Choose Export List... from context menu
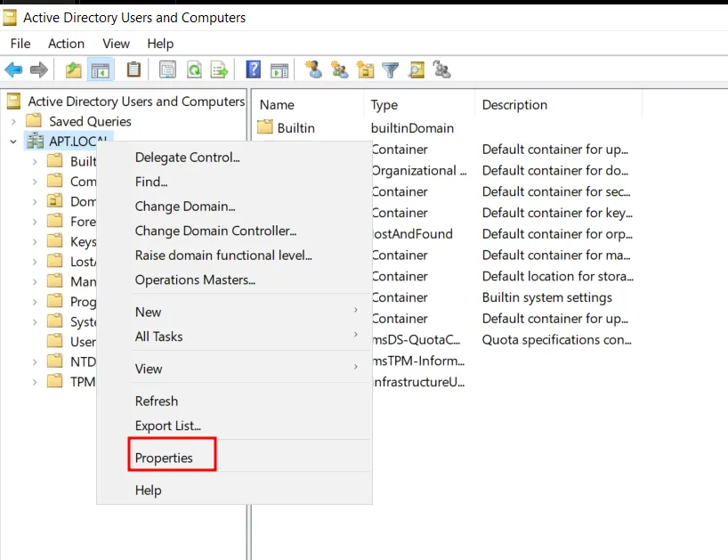This screenshot has width=728, height=560. pos(234,426)
